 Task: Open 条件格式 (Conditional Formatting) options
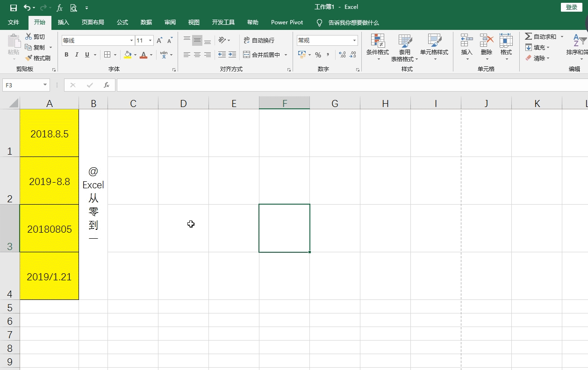click(377, 47)
